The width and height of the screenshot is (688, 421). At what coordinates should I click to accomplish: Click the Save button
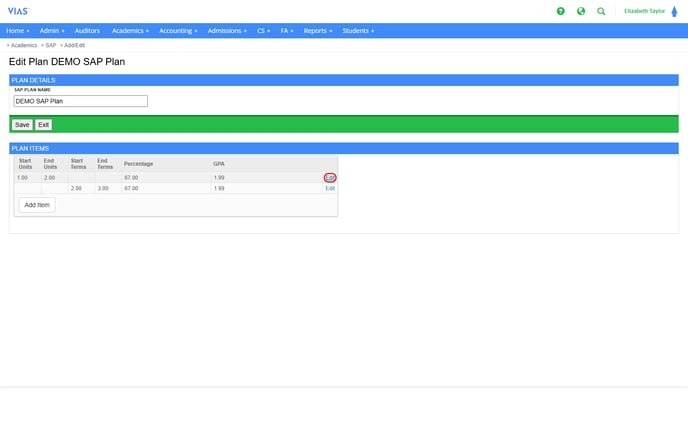pyautogui.click(x=22, y=125)
